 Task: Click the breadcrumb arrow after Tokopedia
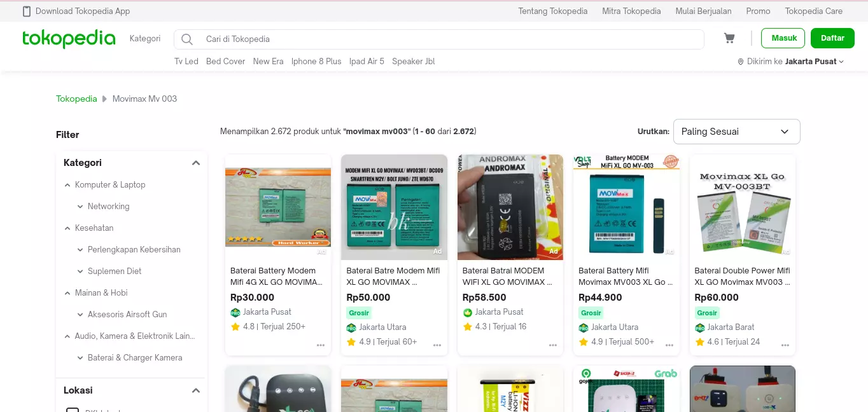[x=104, y=99]
